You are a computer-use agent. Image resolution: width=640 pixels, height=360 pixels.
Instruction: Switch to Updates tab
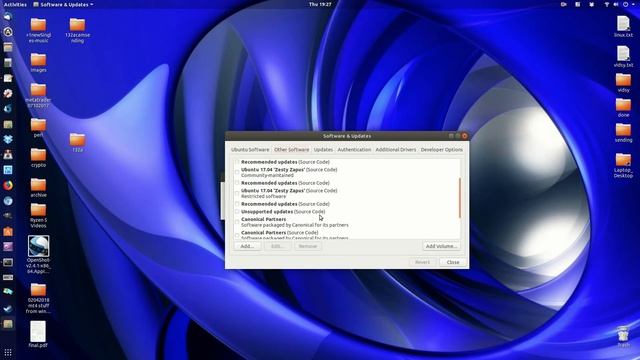coord(323,150)
